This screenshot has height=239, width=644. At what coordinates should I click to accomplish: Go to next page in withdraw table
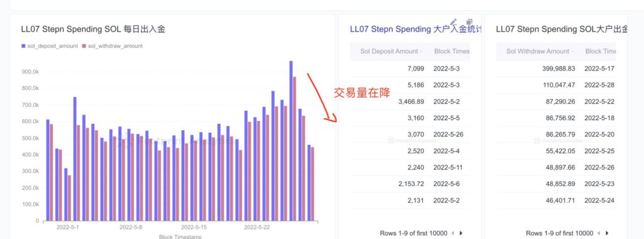pyautogui.click(x=607, y=233)
